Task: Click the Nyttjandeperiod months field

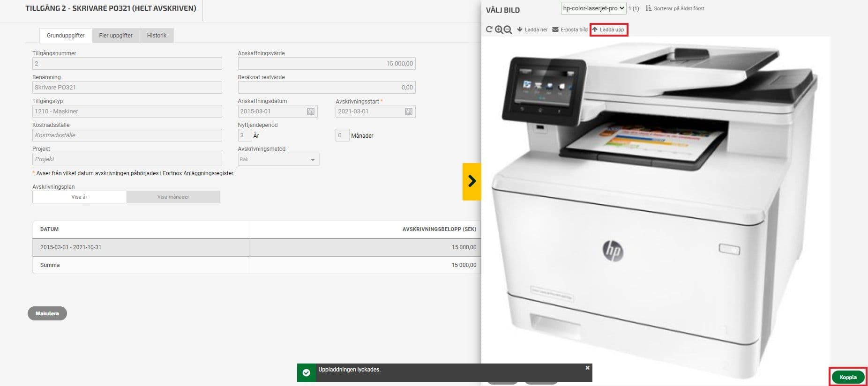Action: 342,135
